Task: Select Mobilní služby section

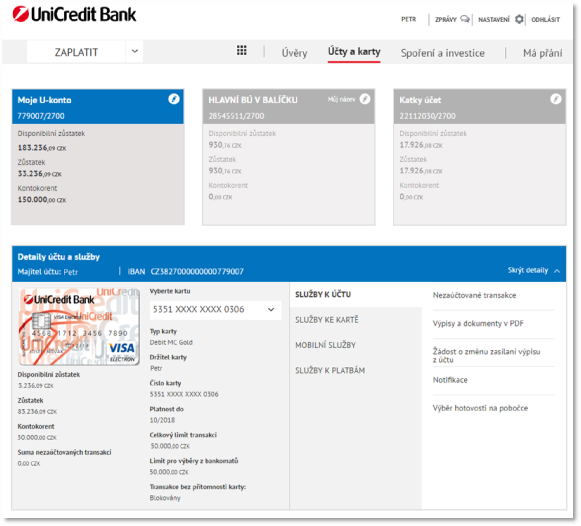Action: tap(325, 345)
